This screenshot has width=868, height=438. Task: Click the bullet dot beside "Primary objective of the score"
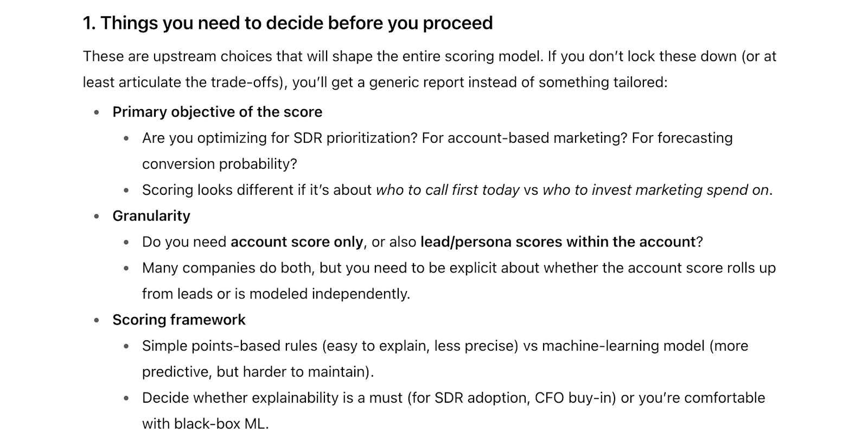(97, 112)
